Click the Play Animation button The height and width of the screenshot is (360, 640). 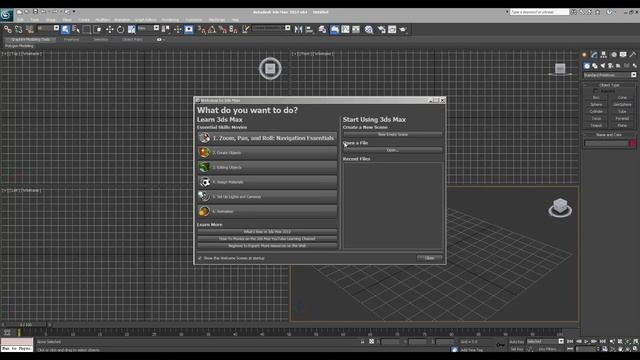[587, 341]
